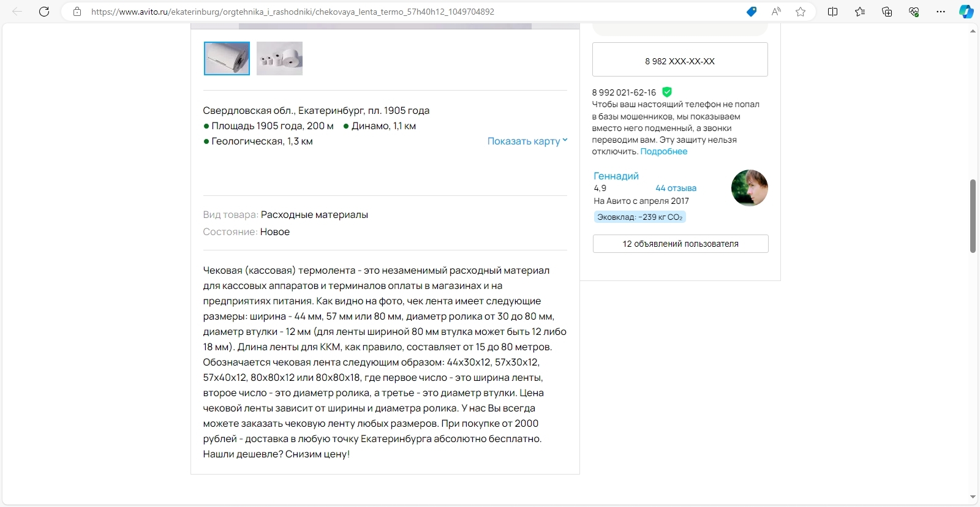The width and height of the screenshot is (980, 507).
Task: Click seller rating 4,9
Action: pos(600,188)
